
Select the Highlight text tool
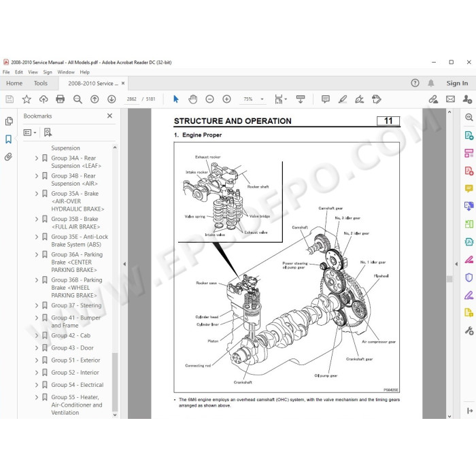(343, 99)
